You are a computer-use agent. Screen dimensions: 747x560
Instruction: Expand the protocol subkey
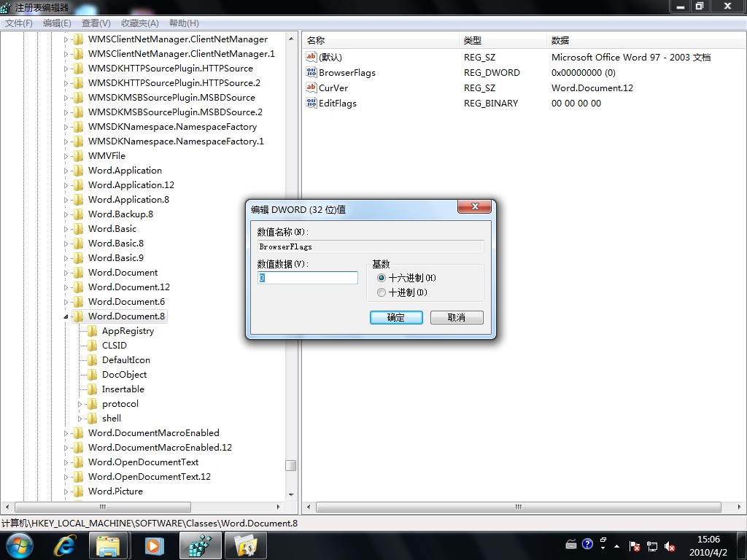[80, 404]
